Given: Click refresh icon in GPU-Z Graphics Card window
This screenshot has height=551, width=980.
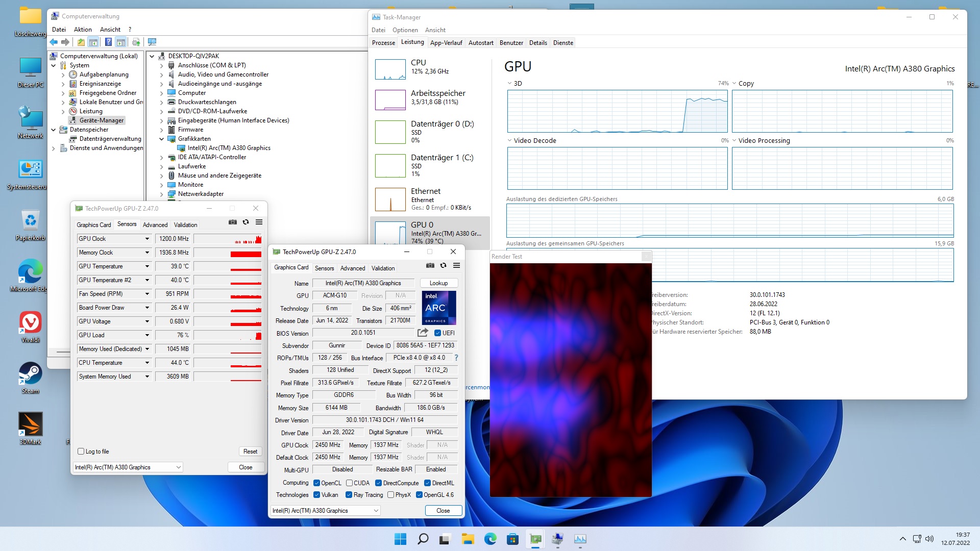Looking at the screenshot, I should coord(444,265).
